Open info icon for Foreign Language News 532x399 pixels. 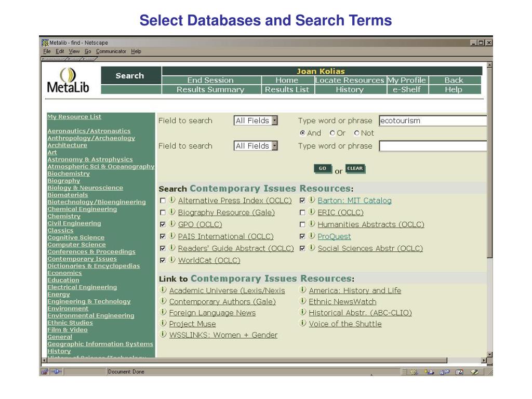click(x=163, y=312)
